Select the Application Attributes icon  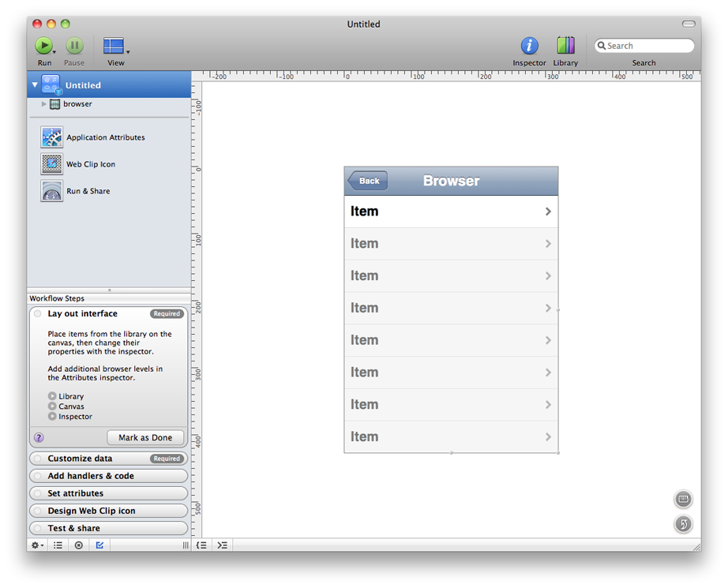pyautogui.click(x=52, y=137)
